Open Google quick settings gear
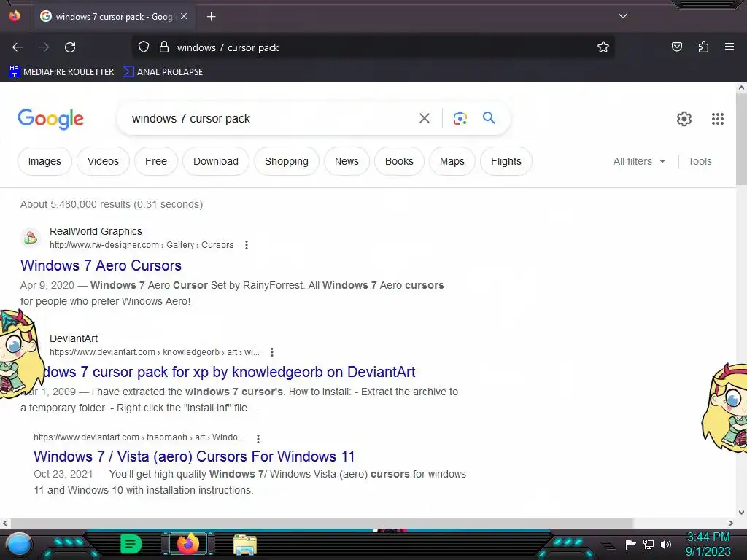This screenshot has width=747, height=560. tap(684, 119)
